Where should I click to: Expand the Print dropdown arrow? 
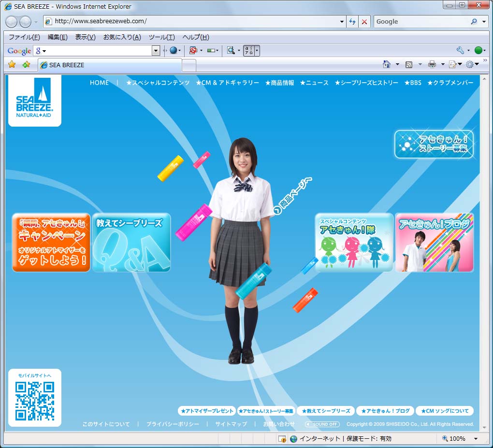pyautogui.click(x=443, y=64)
